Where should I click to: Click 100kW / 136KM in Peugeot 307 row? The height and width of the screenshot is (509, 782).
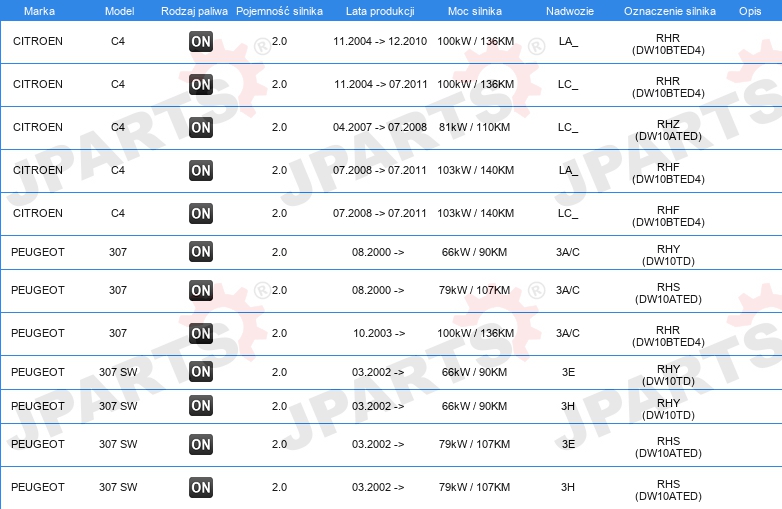click(475, 333)
